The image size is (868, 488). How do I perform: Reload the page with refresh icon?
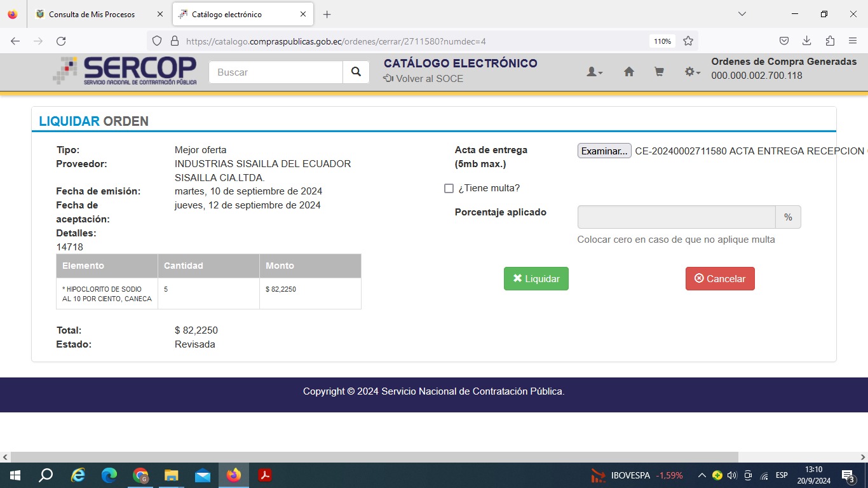pos(61,41)
